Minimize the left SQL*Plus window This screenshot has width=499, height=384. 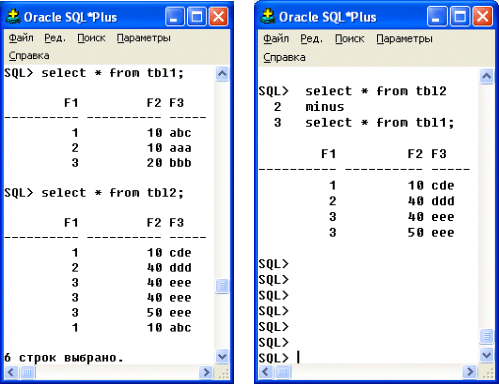point(174,17)
